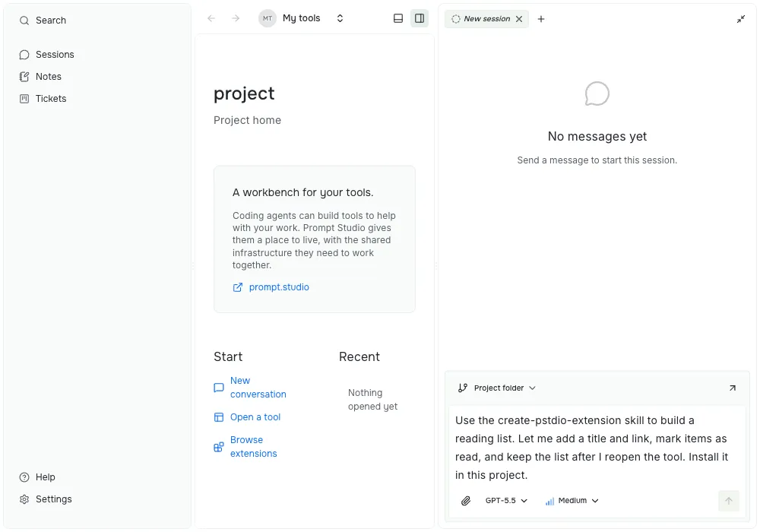
Task: Open the prompt.studio link
Action: tap(279, 287)
